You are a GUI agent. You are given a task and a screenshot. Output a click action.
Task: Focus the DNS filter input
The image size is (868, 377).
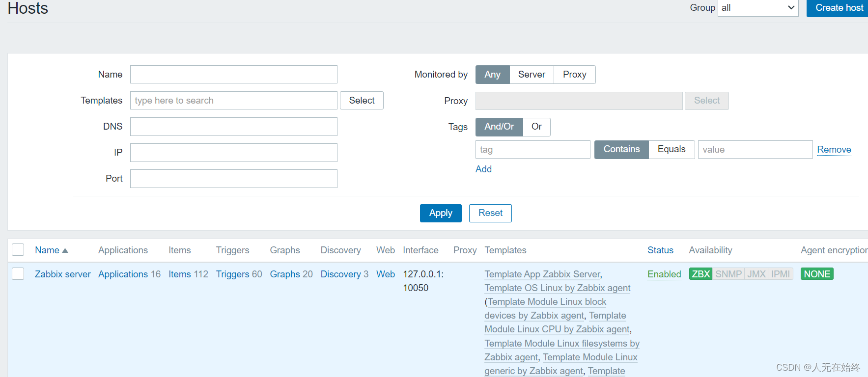point(234,127)
